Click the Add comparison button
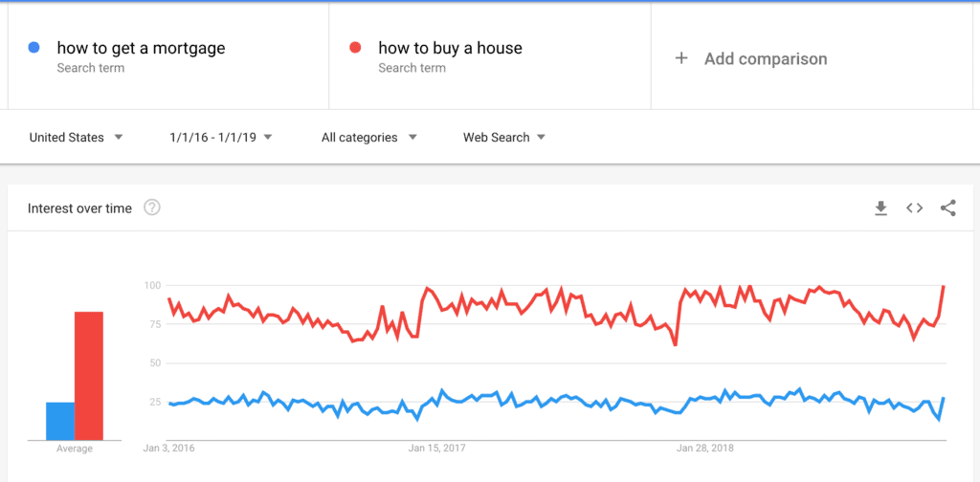The width and height of the screenshot is (980, 482). 751,58
